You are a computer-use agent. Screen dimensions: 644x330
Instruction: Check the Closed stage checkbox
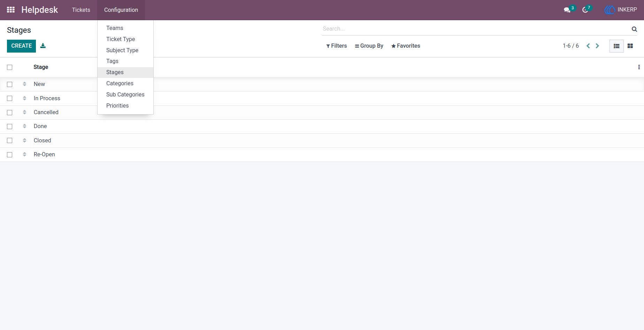click(10, 141)
